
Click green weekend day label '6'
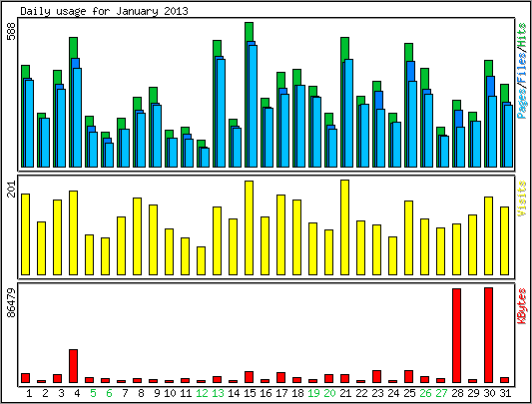click(x=109, y=393)
